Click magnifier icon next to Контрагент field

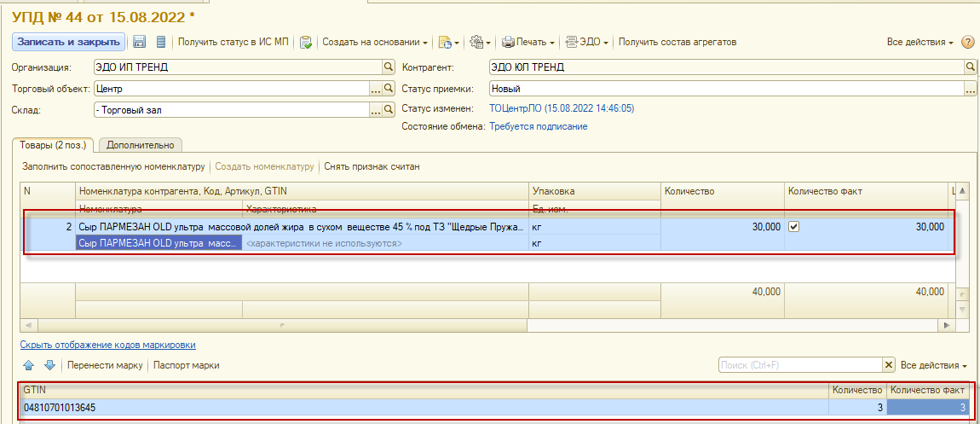(970, 67)
